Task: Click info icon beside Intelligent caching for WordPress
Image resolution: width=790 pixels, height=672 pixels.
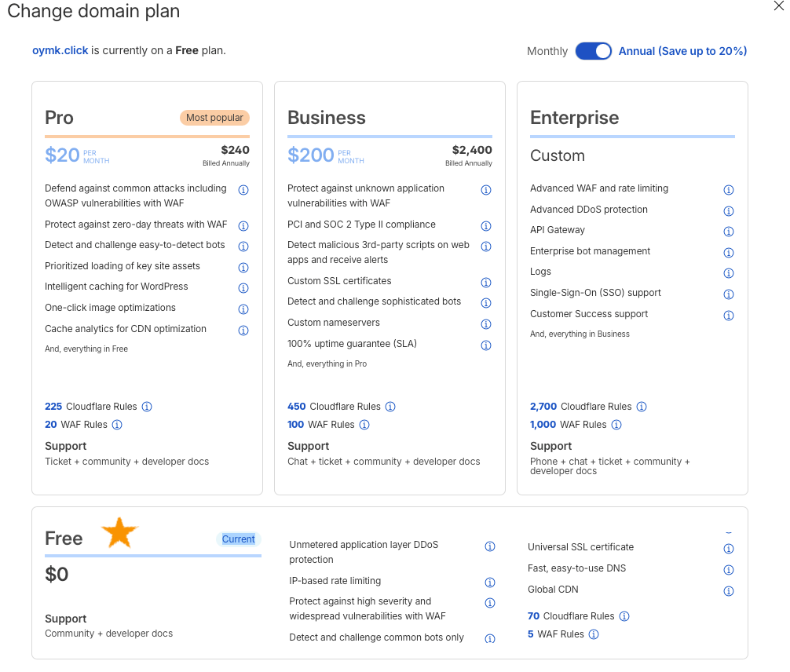Action: 243,288
